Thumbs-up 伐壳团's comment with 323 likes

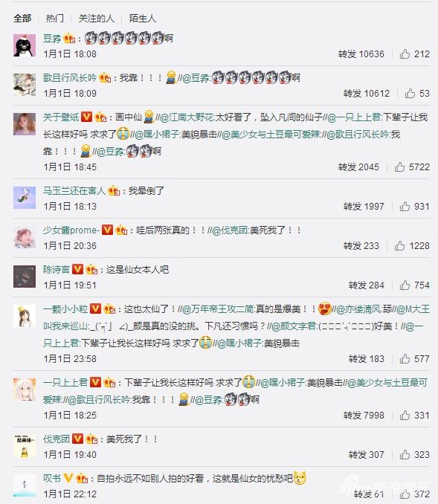405,454
